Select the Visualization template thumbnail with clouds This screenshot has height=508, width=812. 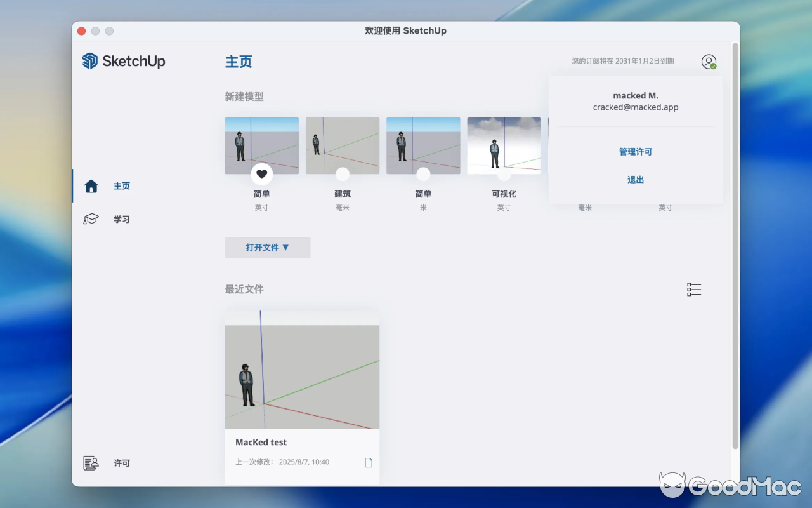tap(504, 145)
